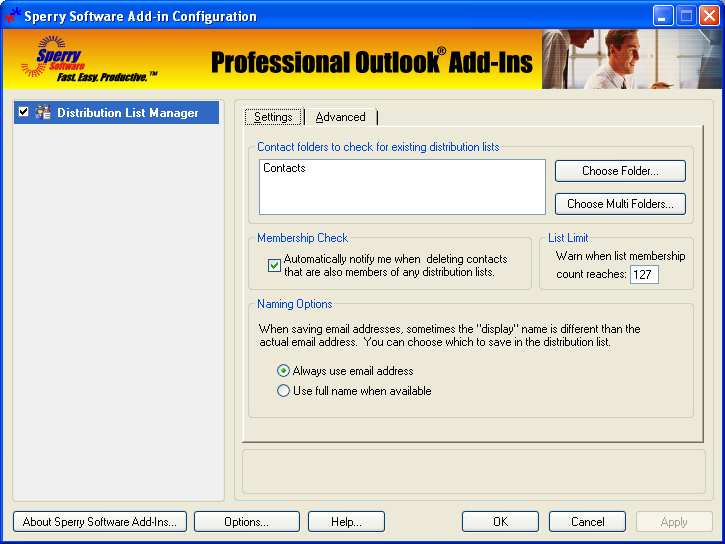
Task: Minimize the Add-in Configuration window
Action: 663,16
